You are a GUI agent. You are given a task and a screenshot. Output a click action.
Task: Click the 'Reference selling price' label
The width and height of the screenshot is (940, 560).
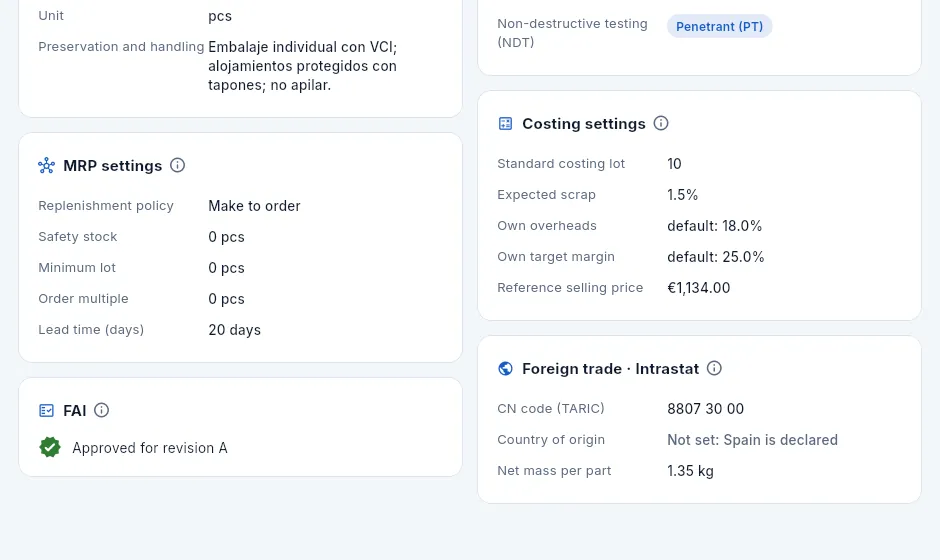pos(570,288)
